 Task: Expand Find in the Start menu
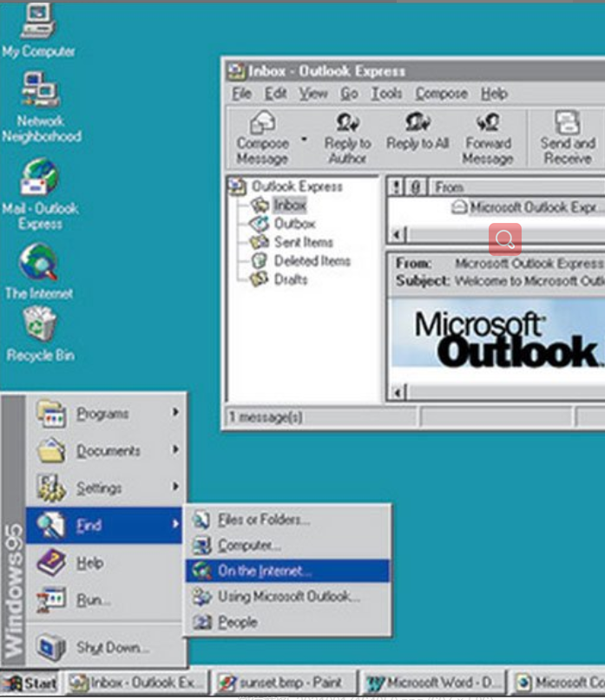click(x=104, y=525)
